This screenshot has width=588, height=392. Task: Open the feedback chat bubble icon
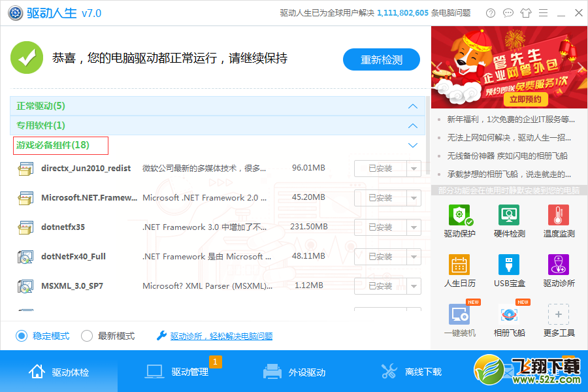pyautogui.click(x=508, y=13)
